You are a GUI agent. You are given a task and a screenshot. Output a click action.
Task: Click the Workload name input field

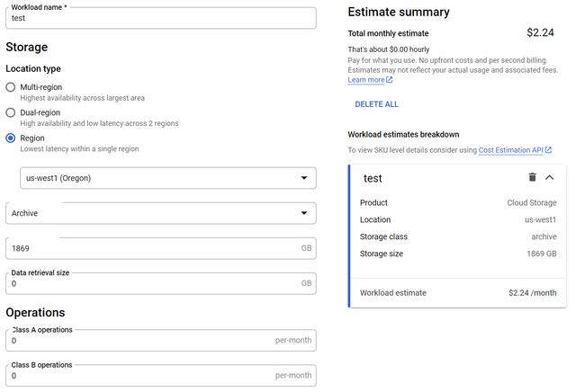[161, 18]
